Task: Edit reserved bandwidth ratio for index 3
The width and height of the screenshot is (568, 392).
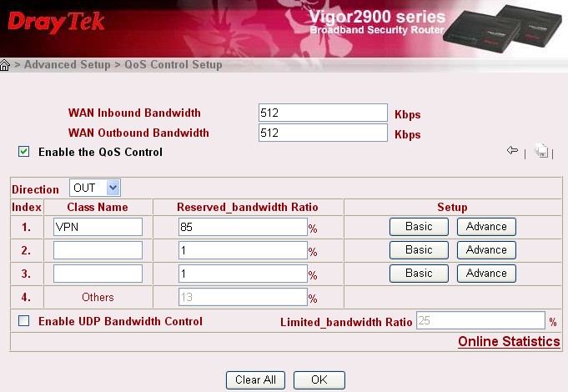Action: 243,274
